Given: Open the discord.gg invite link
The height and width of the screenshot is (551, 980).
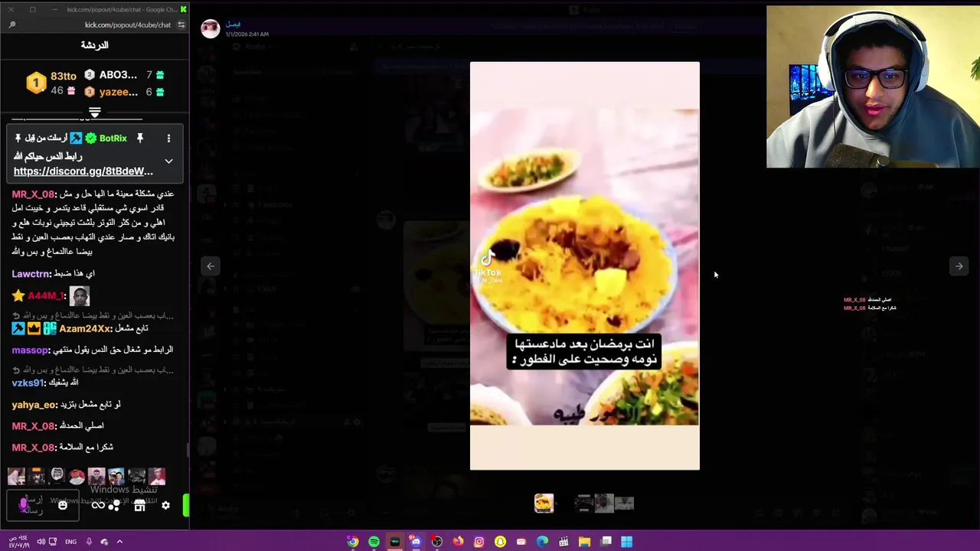Looking at the screenshot, I should pos(83,171).
